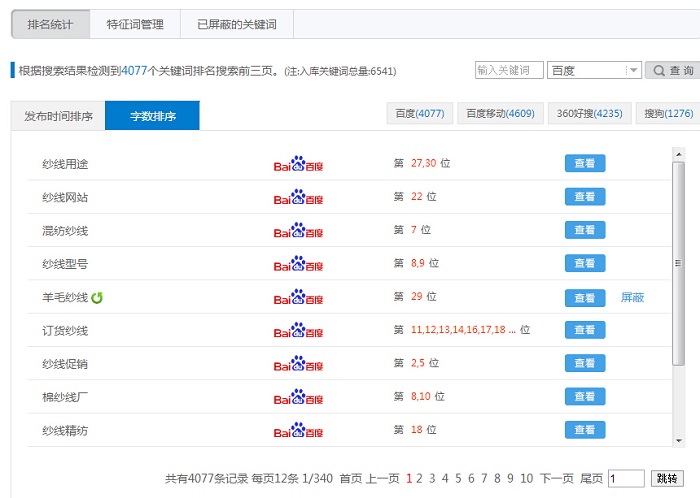
Task: Select the 发布时间排序 sort tab
Action: tap(58, 116)
